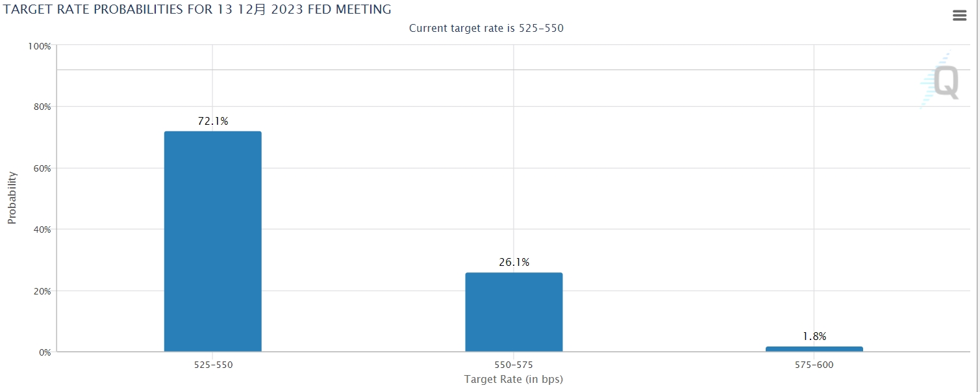
Task: Select the 550-575 probability bar
Action: (514, 312)
